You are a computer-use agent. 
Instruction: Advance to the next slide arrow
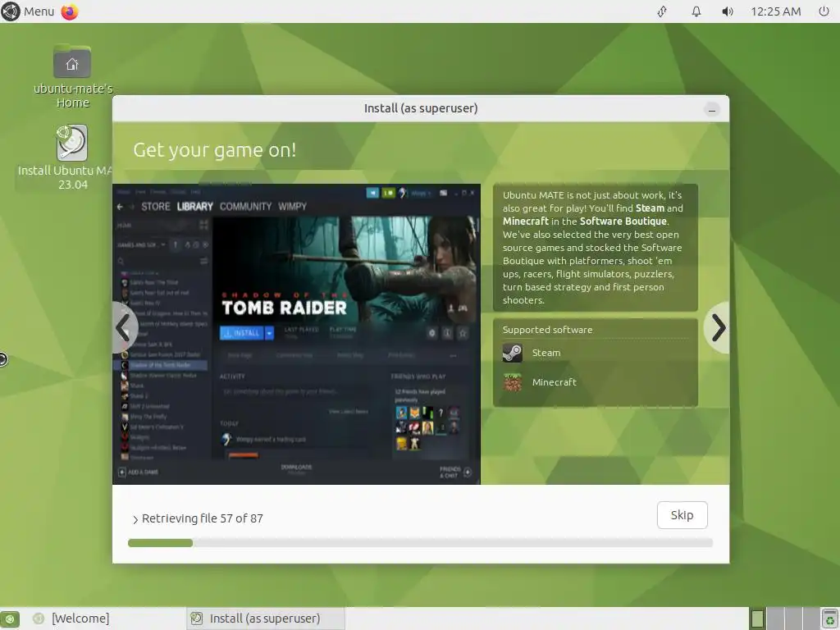717,327
